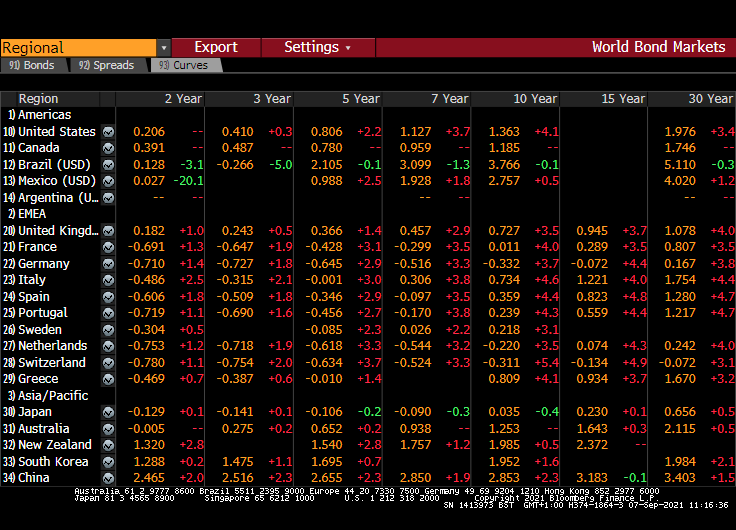Select the World Bond Markets title
736x530 pixels.
click(659, 47)
